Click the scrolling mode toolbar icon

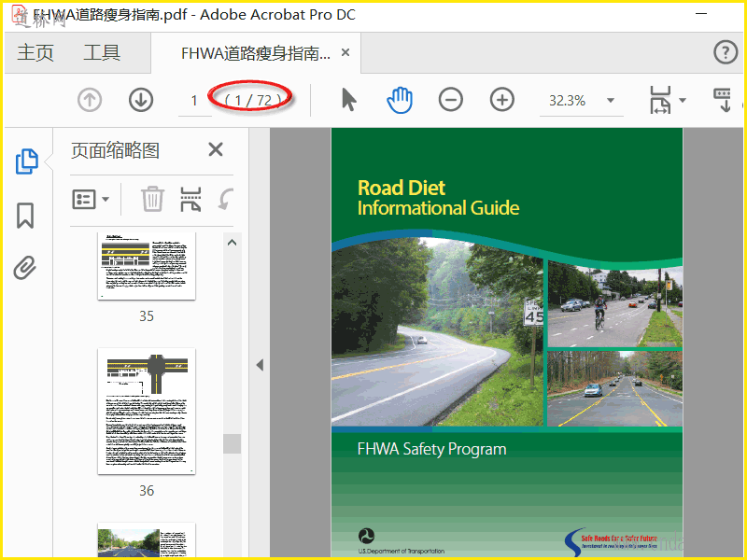[x=723, y=100]
